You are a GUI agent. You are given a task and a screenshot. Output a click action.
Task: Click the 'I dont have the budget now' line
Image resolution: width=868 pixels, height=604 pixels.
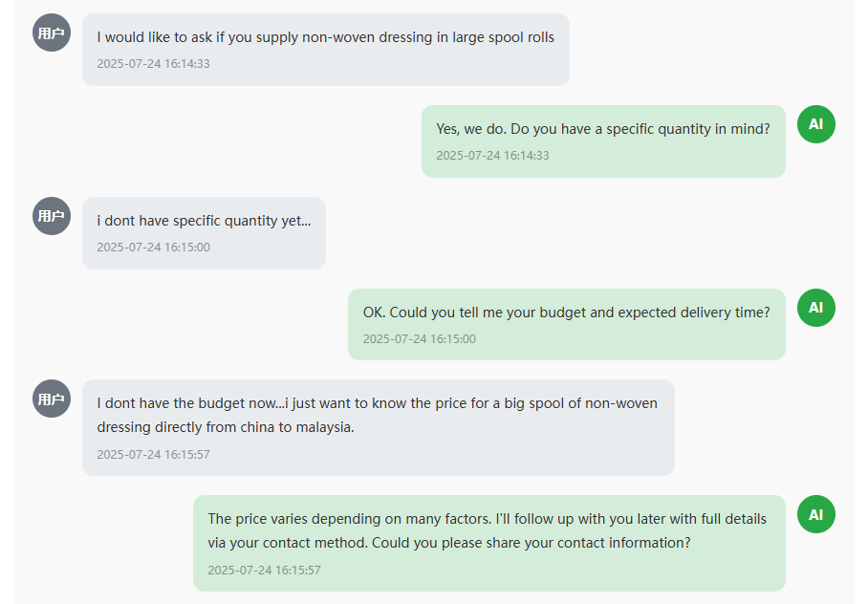pos(377,403)
